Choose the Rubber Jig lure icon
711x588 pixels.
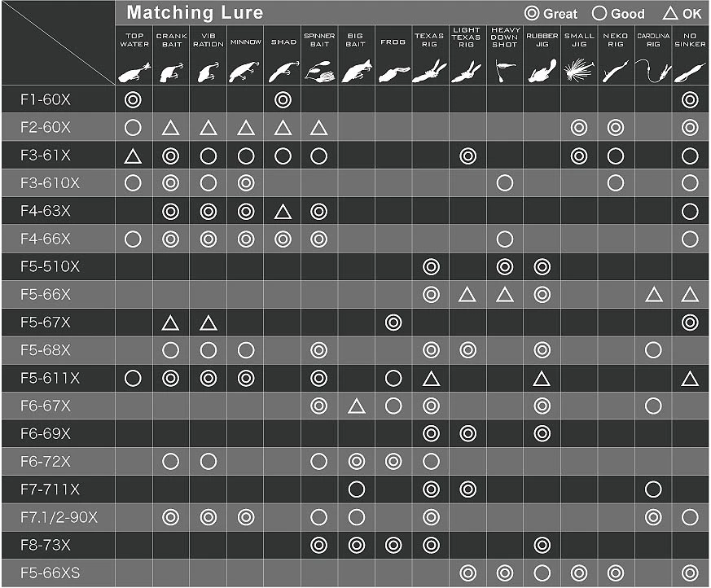(542, 72)
